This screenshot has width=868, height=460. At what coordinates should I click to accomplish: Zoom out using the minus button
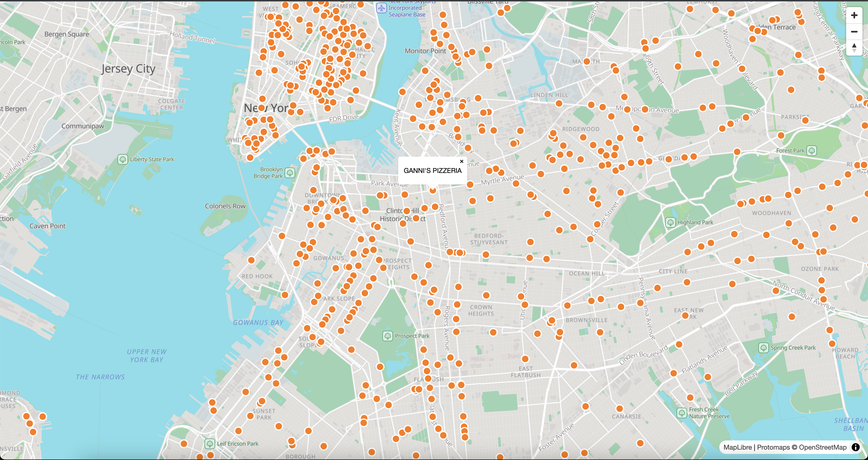pyautogui.click(x=854, y=32)
